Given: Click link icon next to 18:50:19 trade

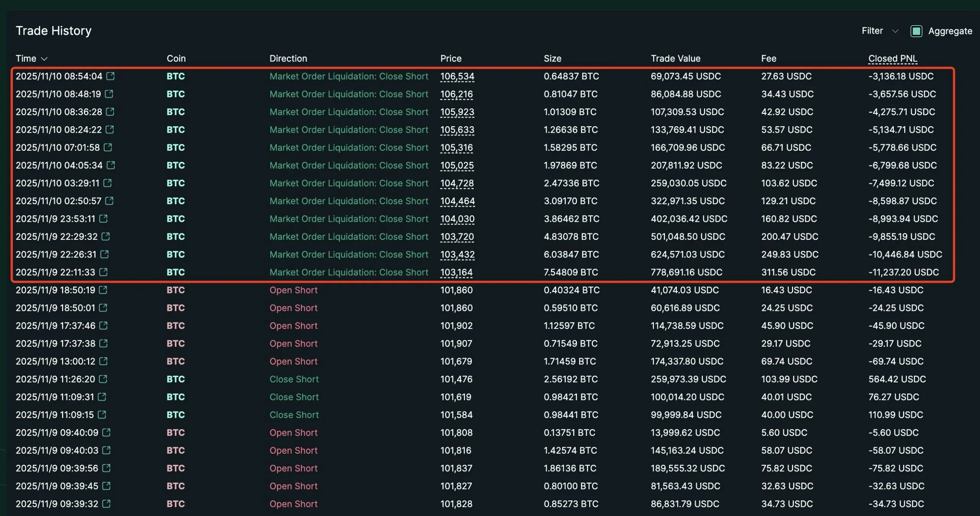Looking at the screenshot, I should 103,290.
